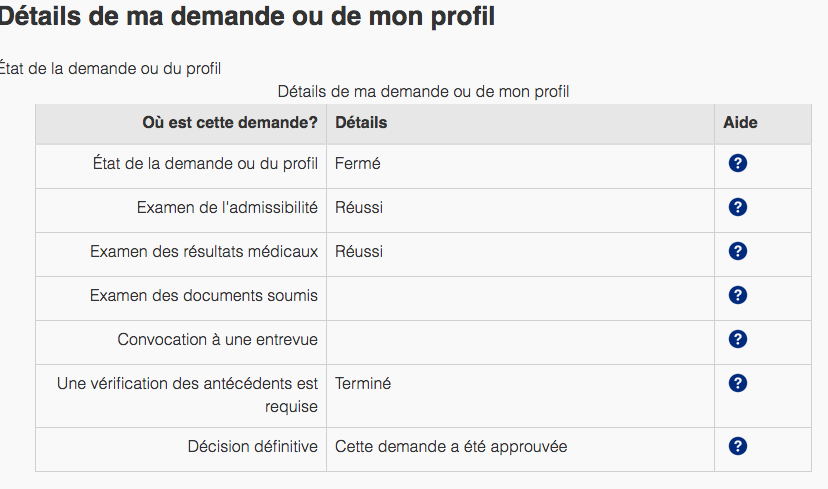Select 'Réussi' value for Examen de l'admissibilité
Viewport: 828px width, 489px height.
[x=359, y=207]
